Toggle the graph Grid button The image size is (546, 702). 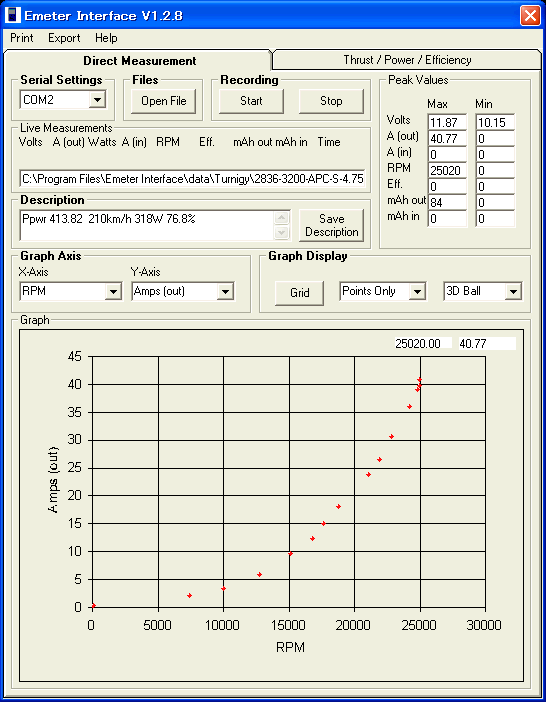pos(299,293)
